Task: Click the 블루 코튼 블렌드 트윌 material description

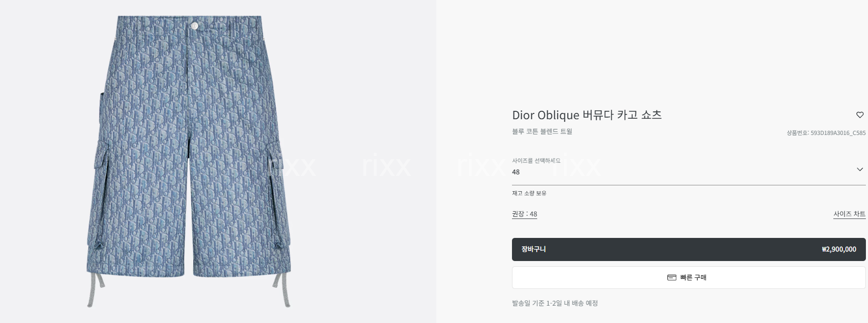Action: [x=542, y=131]
